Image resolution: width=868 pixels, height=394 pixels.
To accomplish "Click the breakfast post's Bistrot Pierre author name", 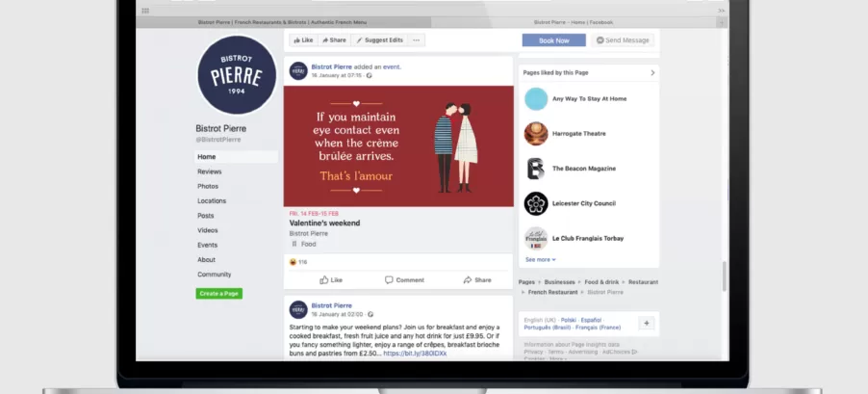I will coord(332,306).
